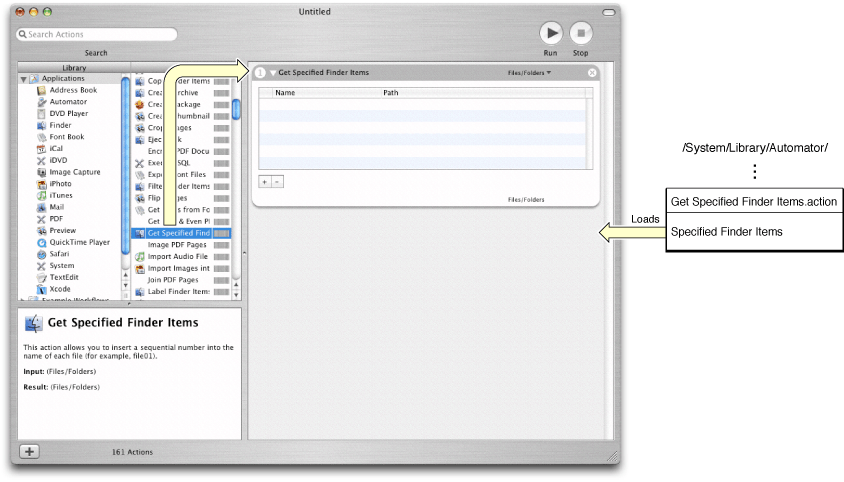Open the Files/Folders input type dropdown

pyautogui.click(x=529, y=73)
